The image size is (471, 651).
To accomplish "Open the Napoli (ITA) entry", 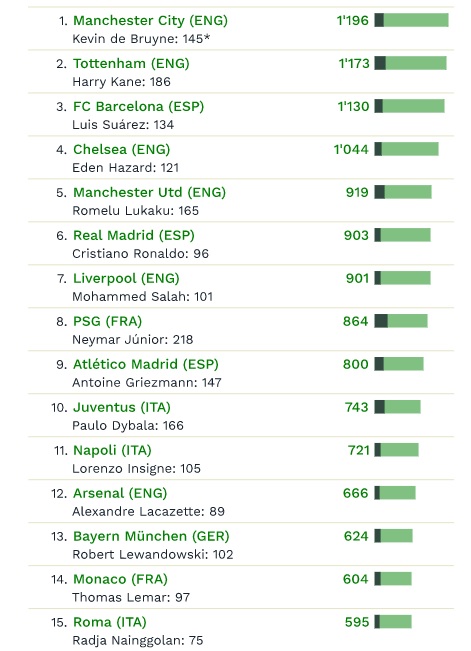I will [x=112, y=450].
